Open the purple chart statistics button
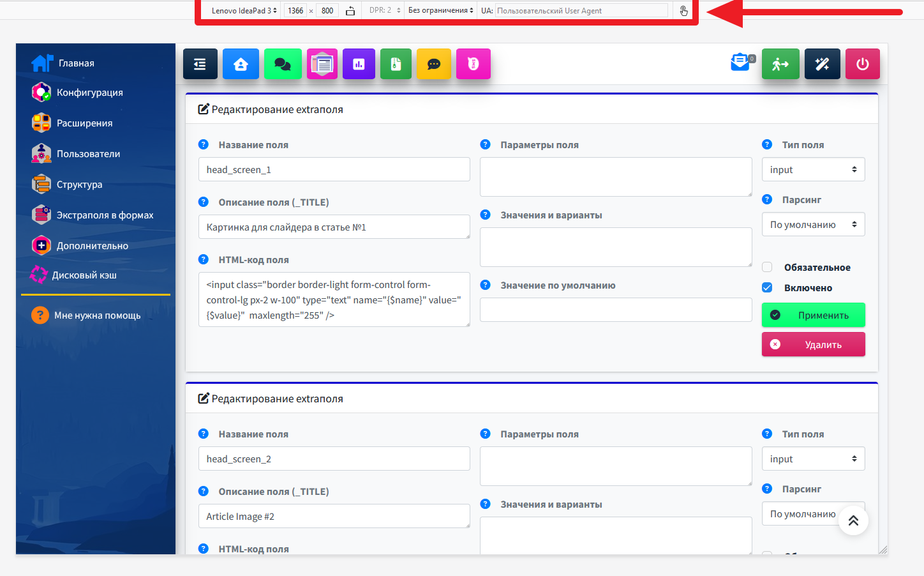924x576 pixels. tap(359, 64)
